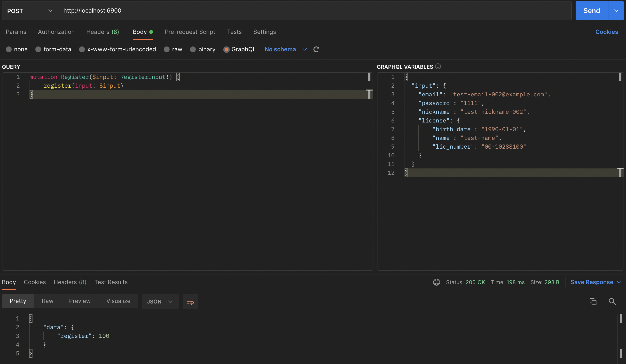Open the Cookies link
626x364 pixels.
(x=606, y=32)
